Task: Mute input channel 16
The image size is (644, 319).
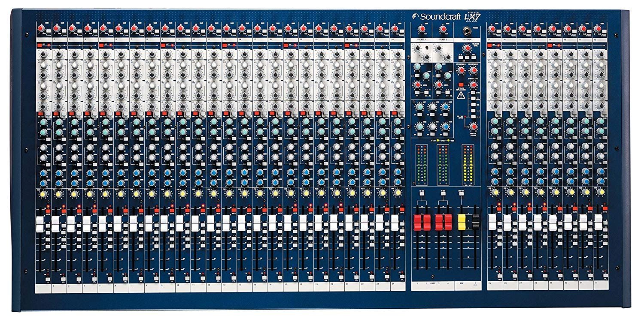Action: (x=279, y=211)
